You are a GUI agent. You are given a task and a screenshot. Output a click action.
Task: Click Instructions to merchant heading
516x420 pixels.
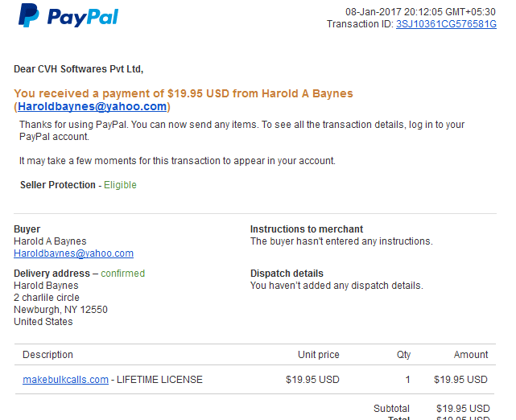coord(307,229)
